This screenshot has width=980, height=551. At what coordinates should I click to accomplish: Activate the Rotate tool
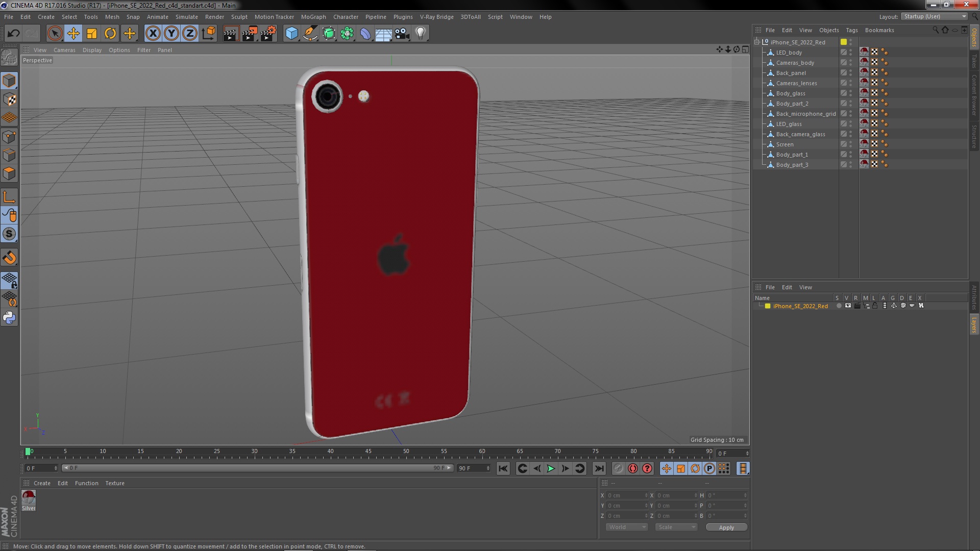(110, 34)
